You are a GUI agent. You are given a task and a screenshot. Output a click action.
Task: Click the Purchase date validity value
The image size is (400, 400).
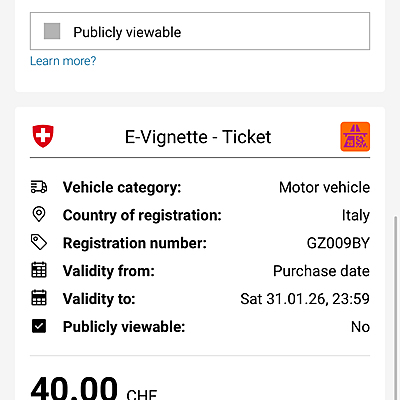point(321,271)
